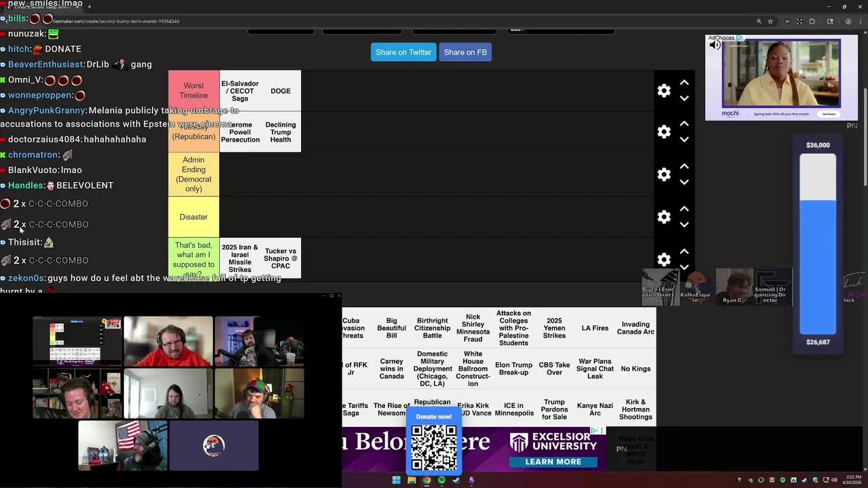868x488 pixels.
Task: Click Domestic Military Deployment tile
Action: click(432, 369)
